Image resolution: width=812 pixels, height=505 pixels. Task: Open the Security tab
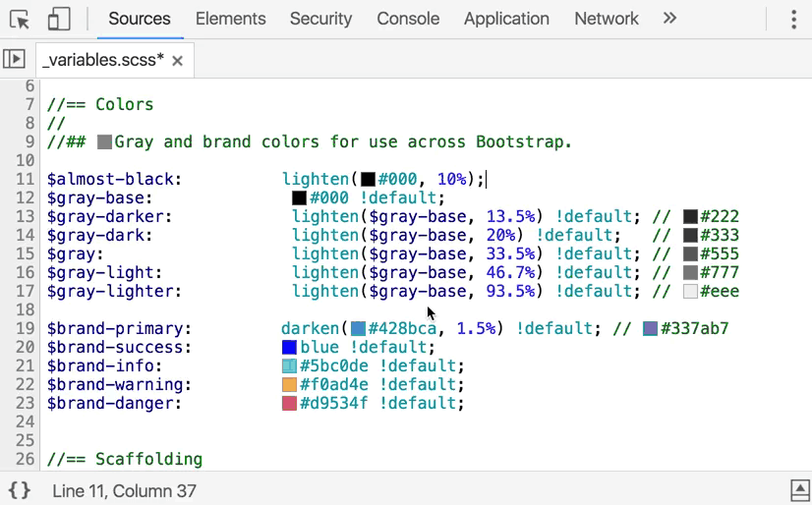(x=320, y=19)
